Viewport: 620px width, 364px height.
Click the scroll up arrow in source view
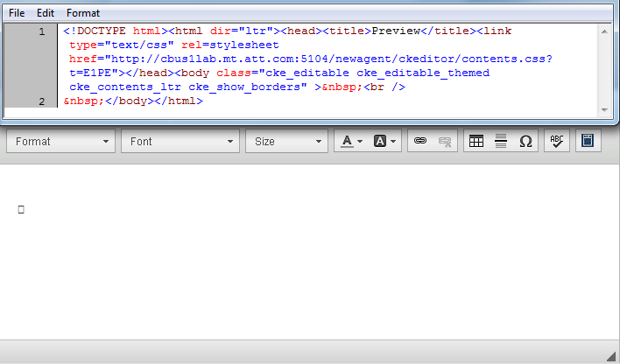click(x=604, y=31)
